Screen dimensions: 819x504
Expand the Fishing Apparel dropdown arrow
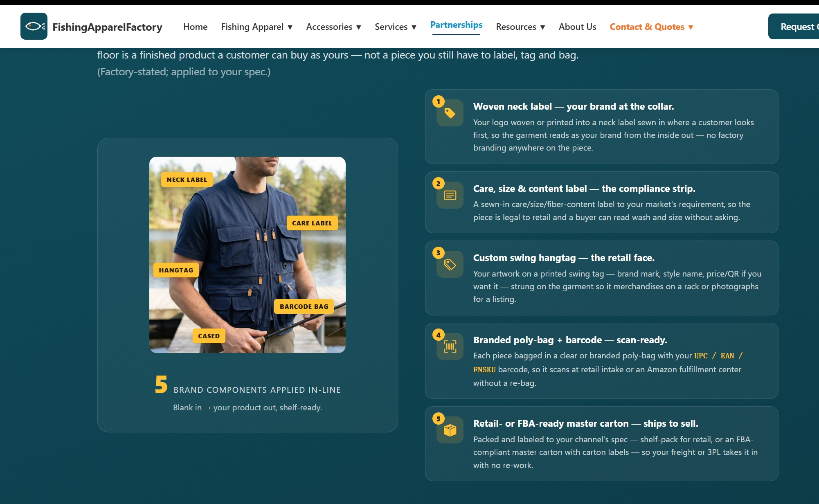click(290, 27)
